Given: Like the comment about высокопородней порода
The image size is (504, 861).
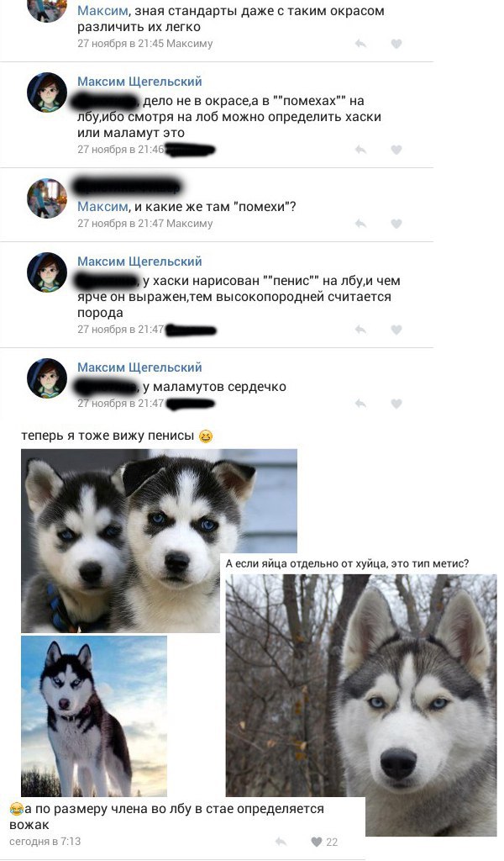Looking at the screenshot, I should pyautogui.click(x=396, y=330).
